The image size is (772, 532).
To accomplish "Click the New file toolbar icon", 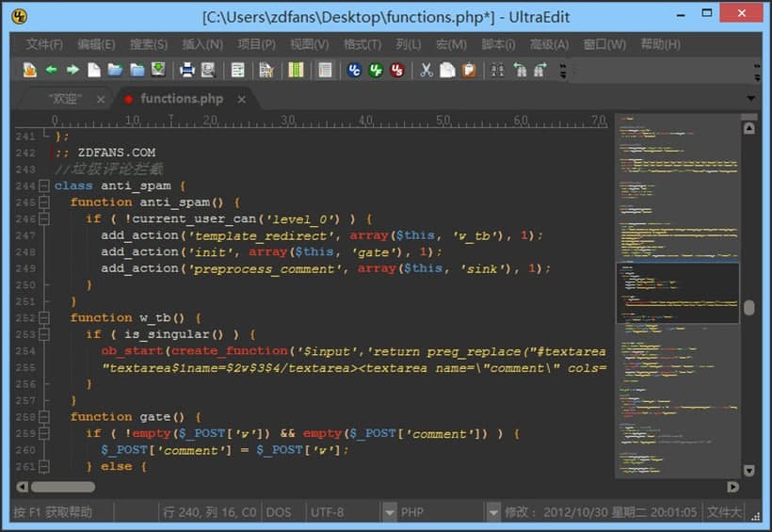I will 93,70.
